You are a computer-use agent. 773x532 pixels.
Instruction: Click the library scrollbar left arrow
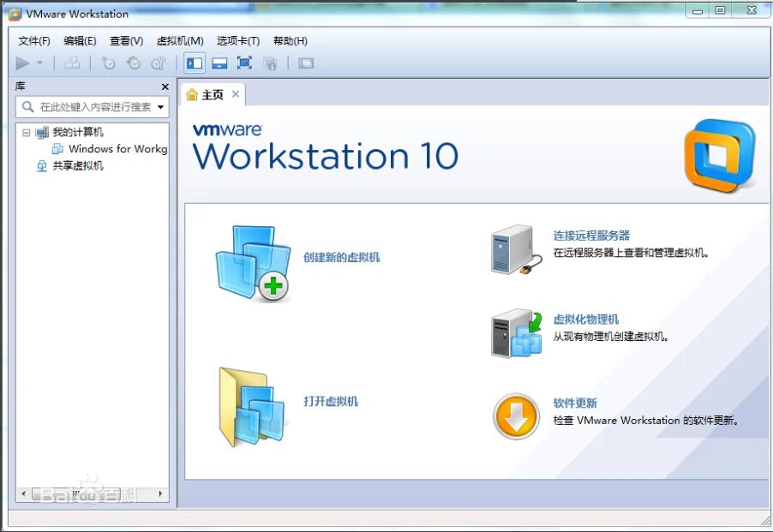click(x=23, y=493)
